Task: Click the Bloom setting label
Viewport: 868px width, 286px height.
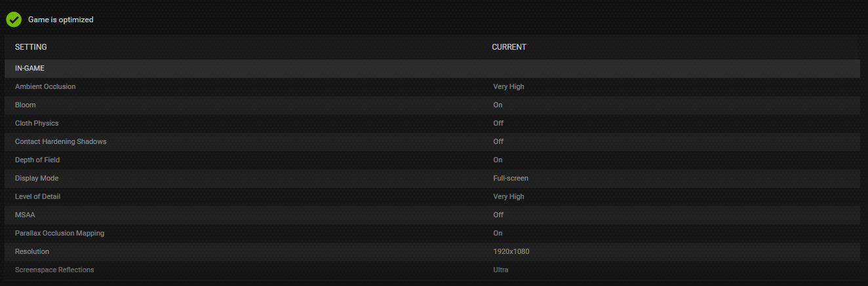Action: tap(26, 105)
